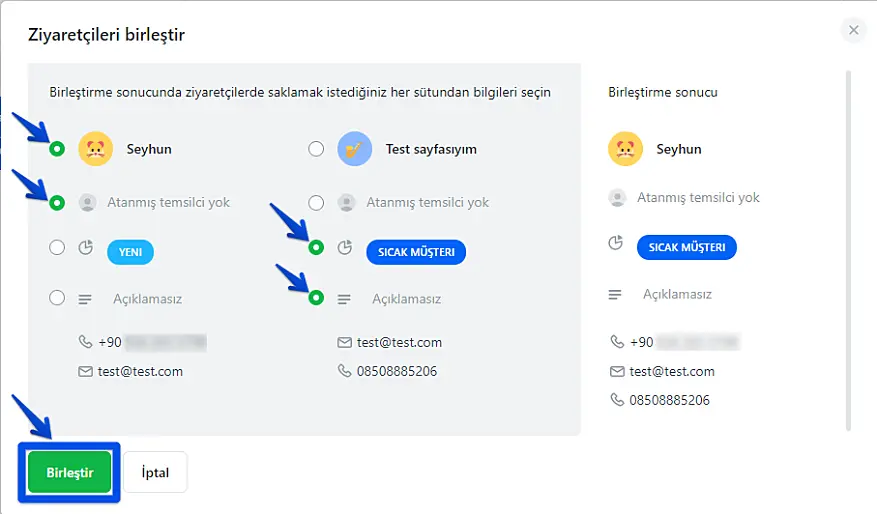Select middle column Atanmış temsilci yok radio
Screen dimensions: 877x514
pyautogui.click(x=316, y=202)
